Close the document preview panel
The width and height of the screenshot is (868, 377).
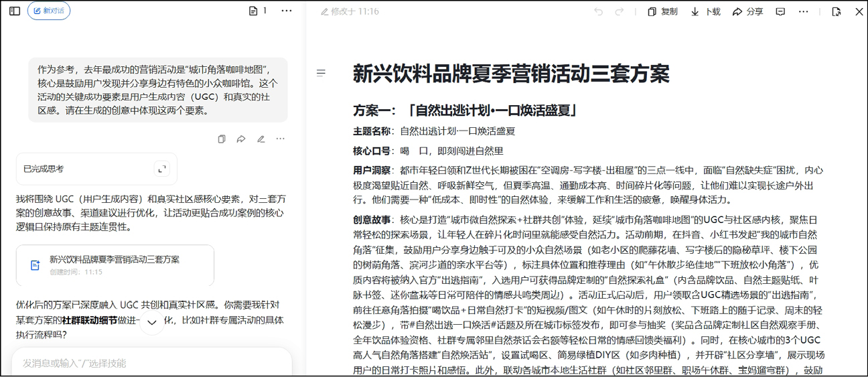[x=859, y=12]
